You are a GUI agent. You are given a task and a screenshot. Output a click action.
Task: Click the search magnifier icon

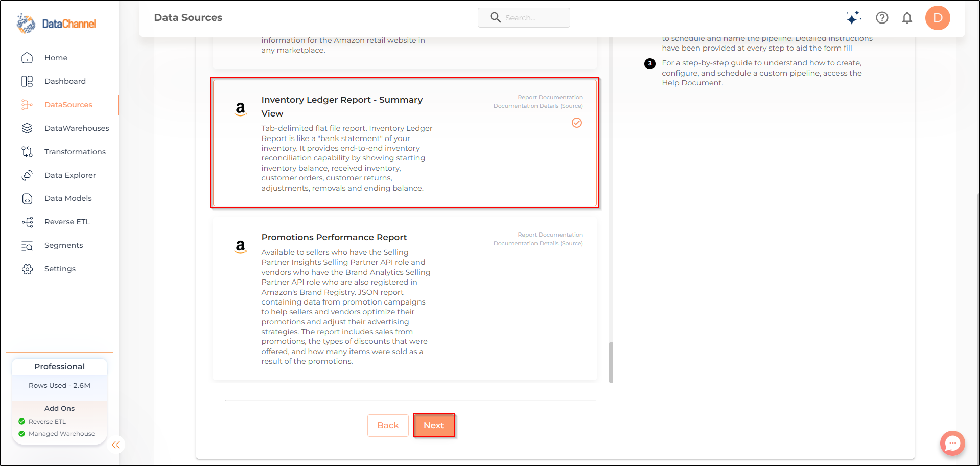click(495, 17)
